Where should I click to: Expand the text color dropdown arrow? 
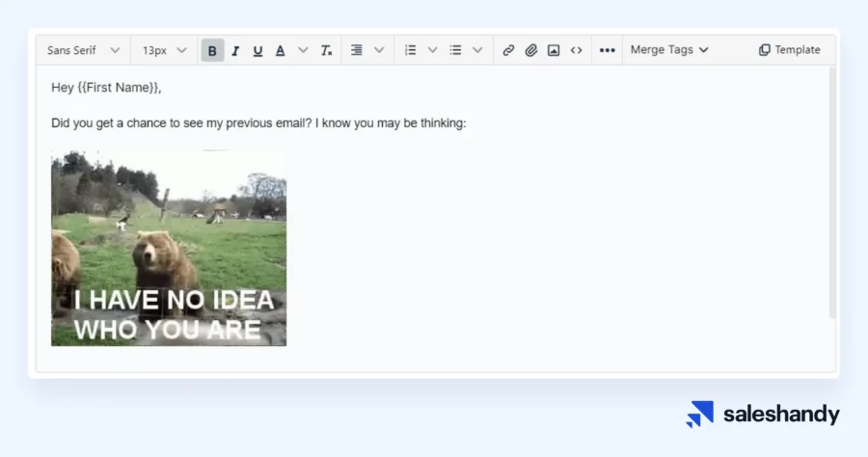tap(303, 50)
